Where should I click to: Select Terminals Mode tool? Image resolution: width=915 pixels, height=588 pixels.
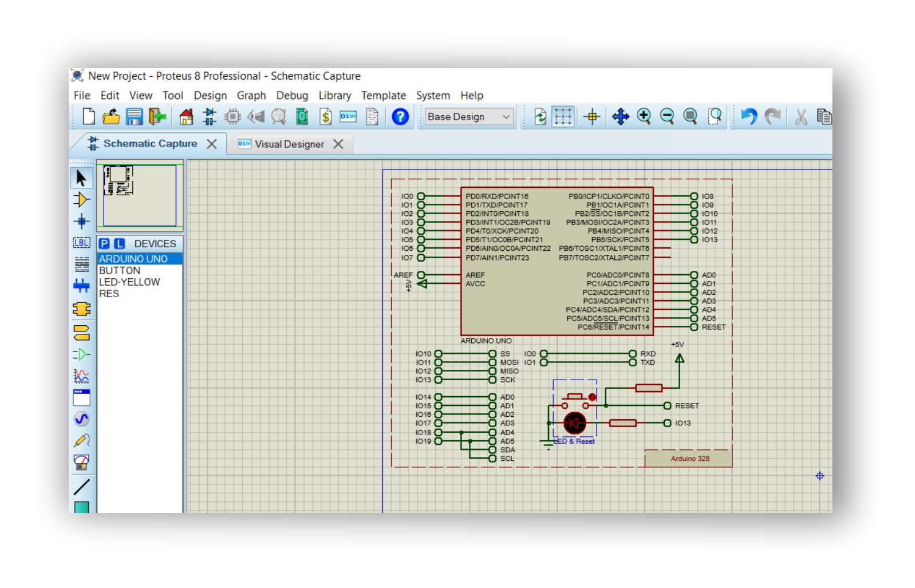(81, 333)
